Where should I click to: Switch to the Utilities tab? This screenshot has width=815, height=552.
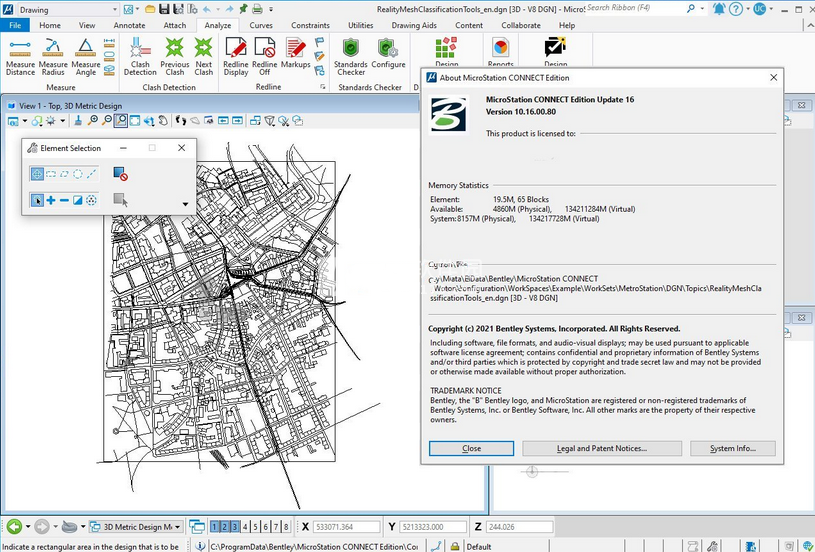point(361,25)
